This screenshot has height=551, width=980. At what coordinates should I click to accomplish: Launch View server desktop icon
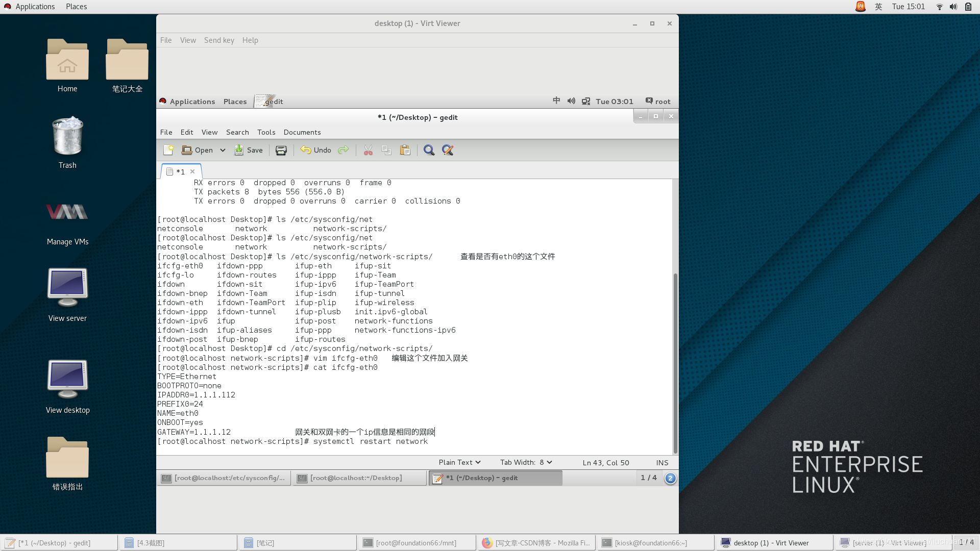[67, 295]
